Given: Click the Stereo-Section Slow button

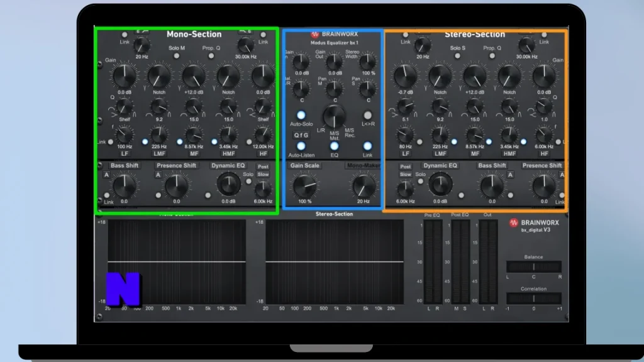Looking at the screenshot, I should (406, 175).
